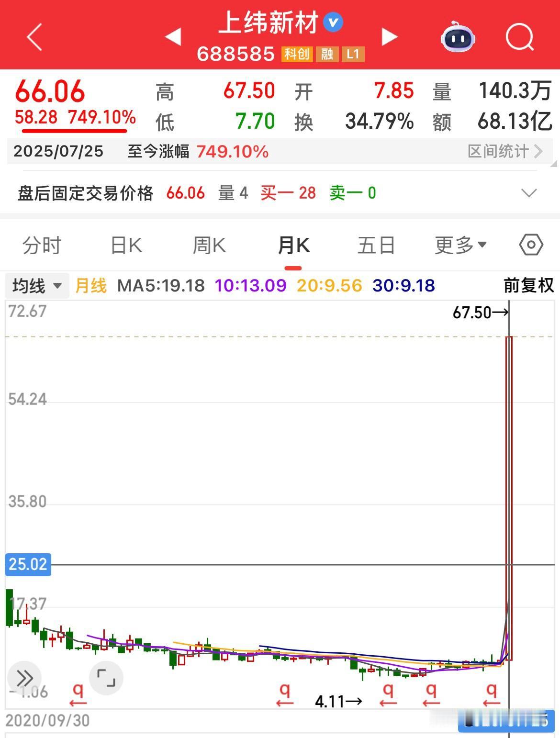Expand the 盘后固定交易价格 row

[529, 193]
